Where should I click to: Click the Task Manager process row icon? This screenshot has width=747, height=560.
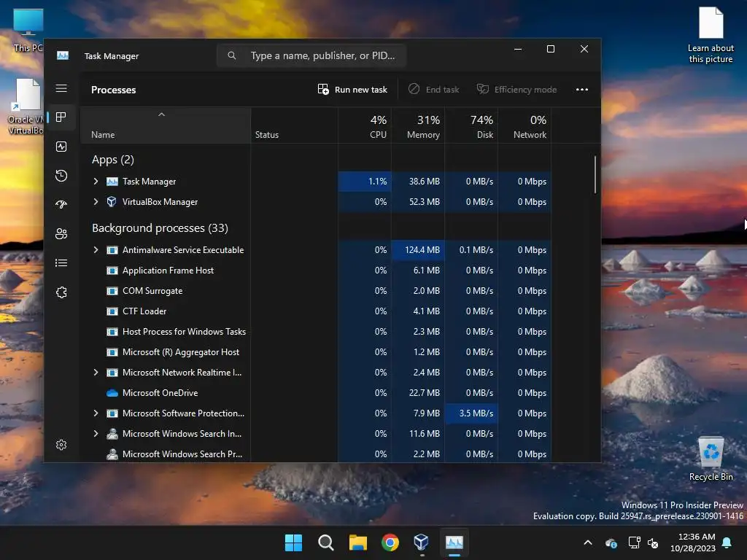[112, 182]
